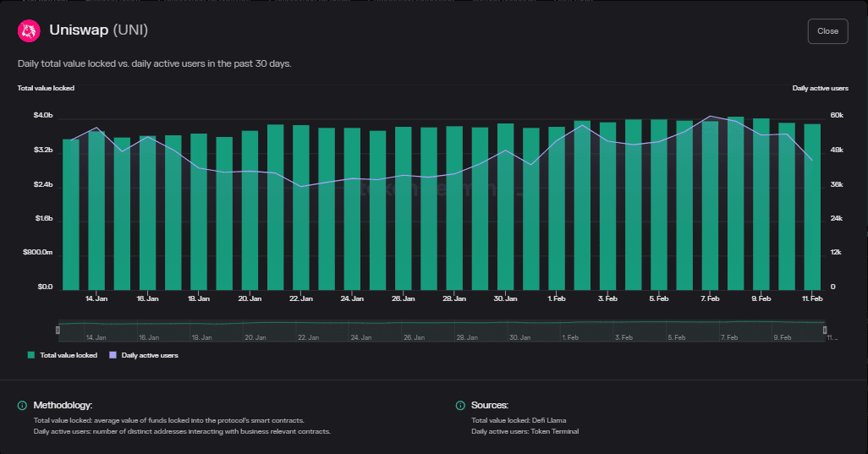
Task: Click the 48k right axis value
Action: tap(837, 150)
